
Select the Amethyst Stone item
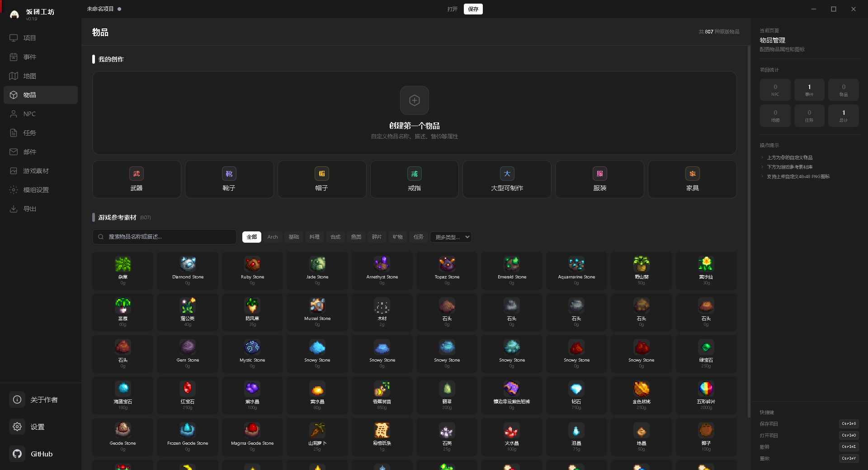(382, 270)
